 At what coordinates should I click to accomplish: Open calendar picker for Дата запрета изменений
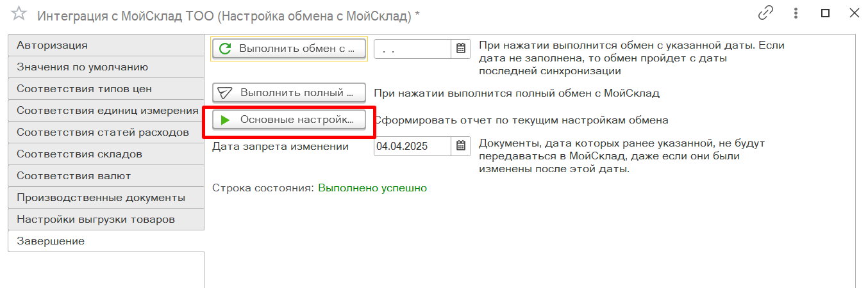(x=460, y=146)
